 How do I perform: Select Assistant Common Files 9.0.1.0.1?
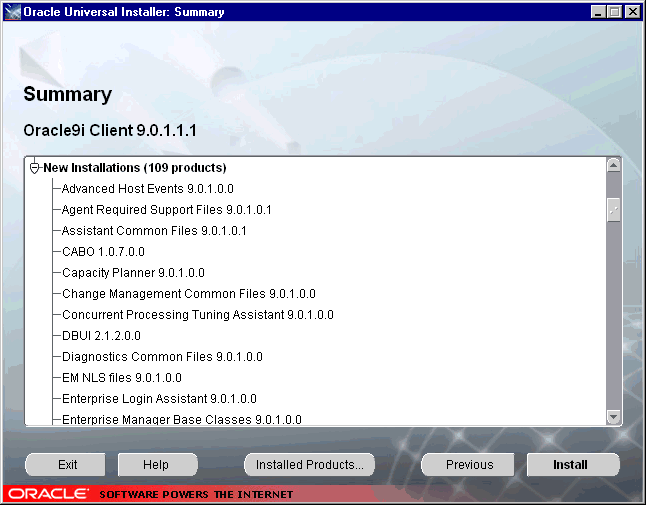(x=154, y=231)
